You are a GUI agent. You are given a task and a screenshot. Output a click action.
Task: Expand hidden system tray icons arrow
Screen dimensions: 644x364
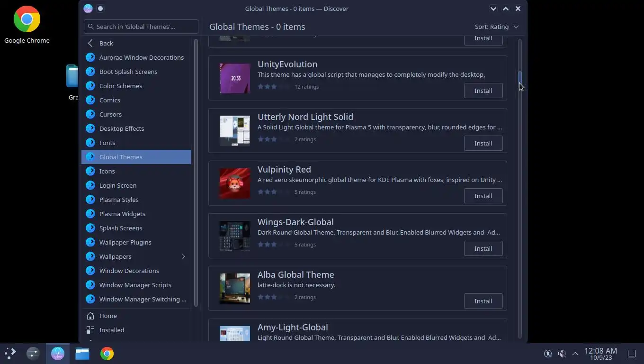[575, 354]
